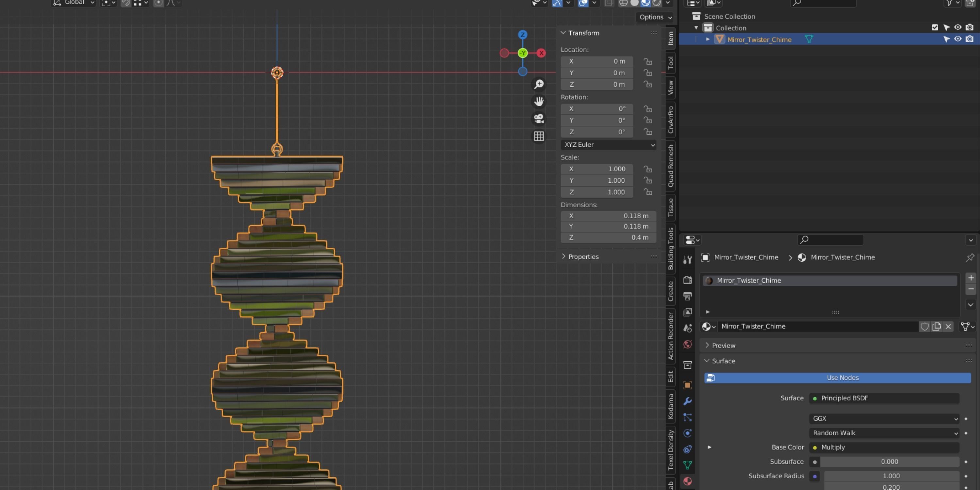The image size is (980, 490).
Task: Disable Collection in renders camera icon
Action: pyautogui.click(x=969, y=27)
